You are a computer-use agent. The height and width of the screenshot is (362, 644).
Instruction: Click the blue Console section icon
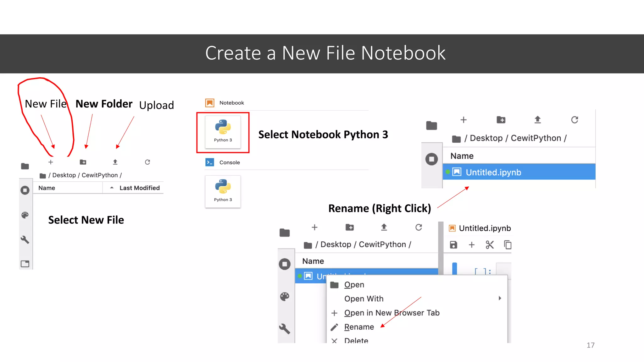point(210,162)
